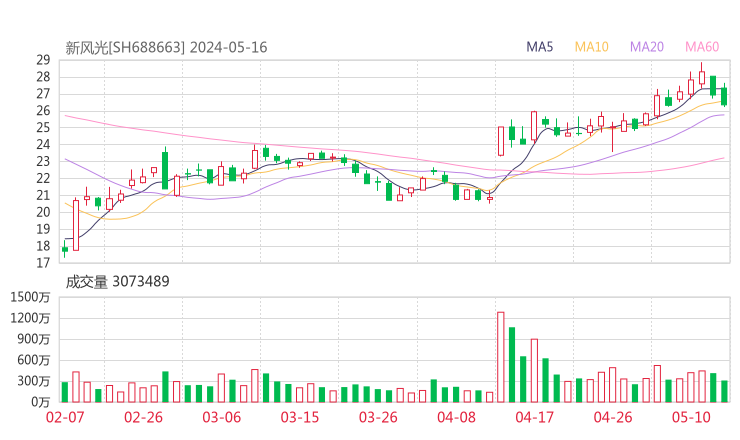Select the tallest red volume bar above 1200万
The image size is (740, 440).
click(x=501, y=357)
